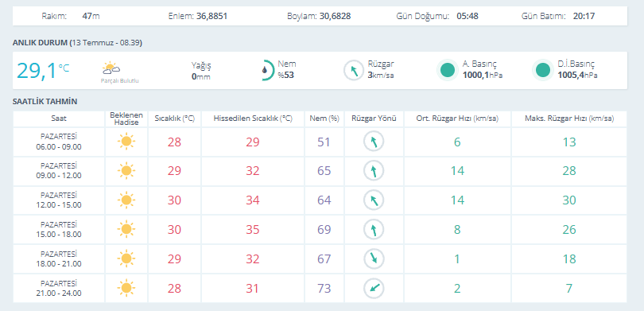Screen dimensions: 644x311
Task: Click the Gün Doğumu 05:48 value
Action: click(467, 17)
